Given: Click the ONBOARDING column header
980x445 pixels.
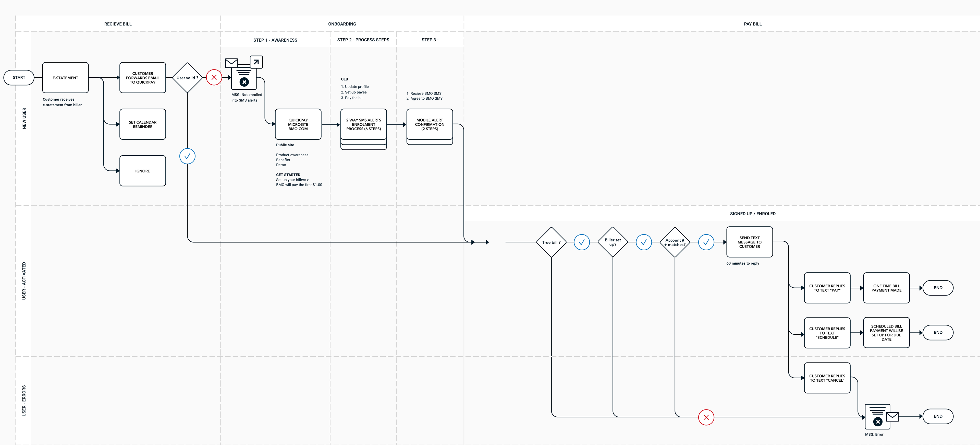Looking at the screenshot, I should click(342, 24).
